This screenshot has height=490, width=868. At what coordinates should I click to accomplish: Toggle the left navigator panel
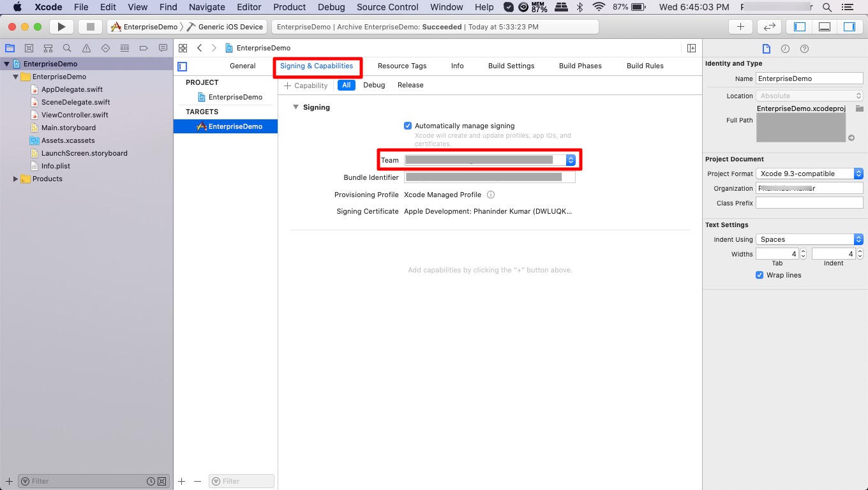pyautogui.click(x=799, y=27)
